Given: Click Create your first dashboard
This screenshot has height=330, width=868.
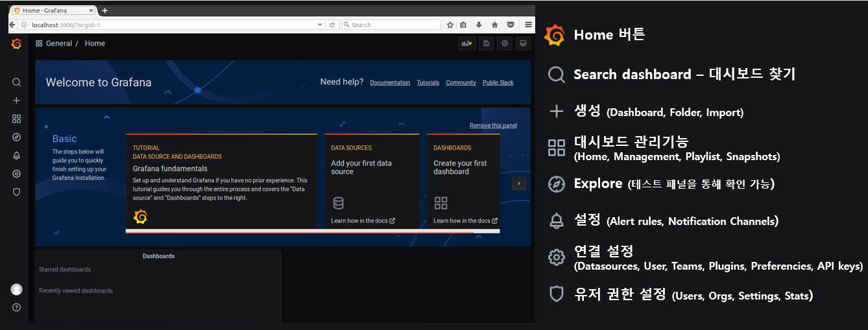Looking at the screenshot, I should point(460,167).
